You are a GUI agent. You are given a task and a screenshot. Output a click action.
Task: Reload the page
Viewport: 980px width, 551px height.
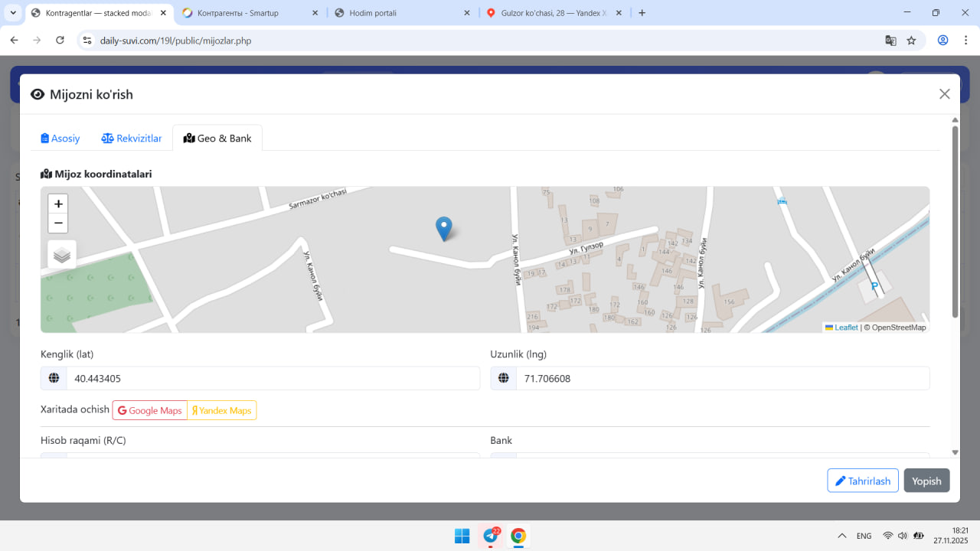click(x=60, y=41)
